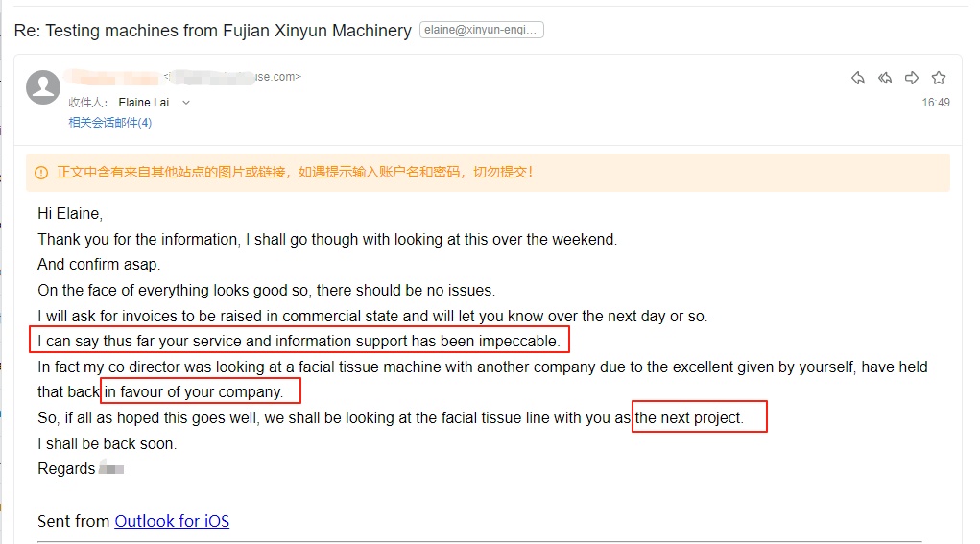Open the Outlook for iOS link

point(172,521)
